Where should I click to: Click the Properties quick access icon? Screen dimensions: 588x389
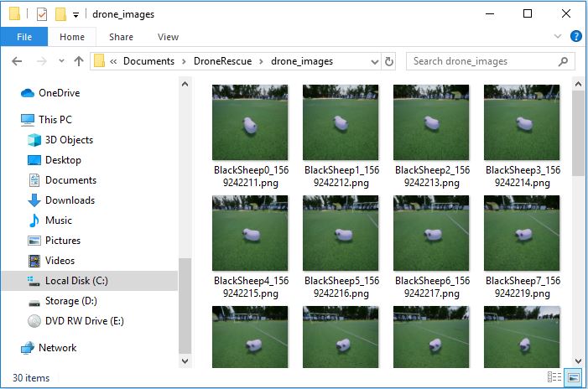pos(42,14)
